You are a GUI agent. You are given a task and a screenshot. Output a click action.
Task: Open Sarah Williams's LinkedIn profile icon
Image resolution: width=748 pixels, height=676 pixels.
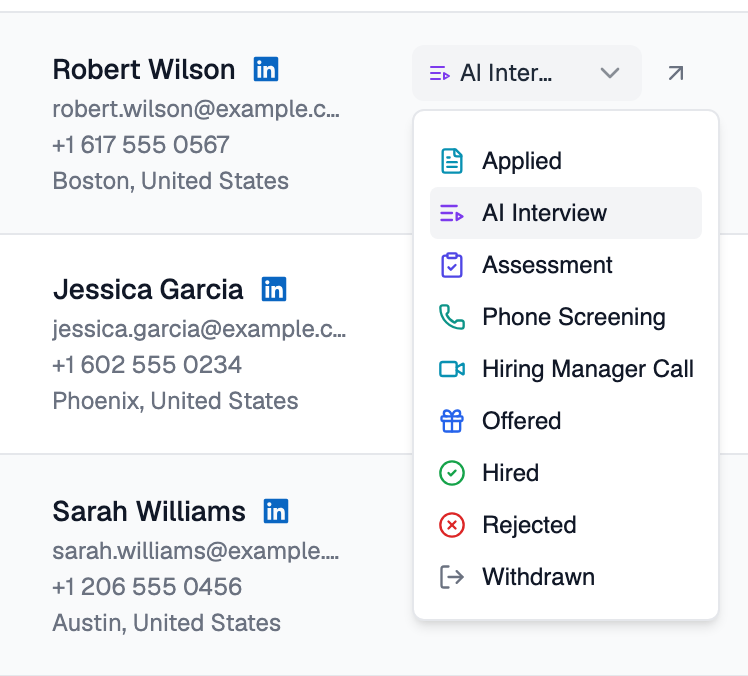click(276, 511)
